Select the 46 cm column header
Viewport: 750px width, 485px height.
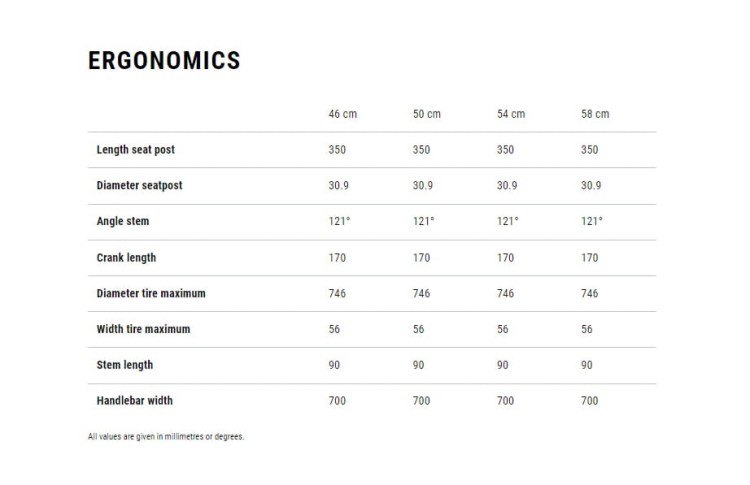click(x=342, y=114)
